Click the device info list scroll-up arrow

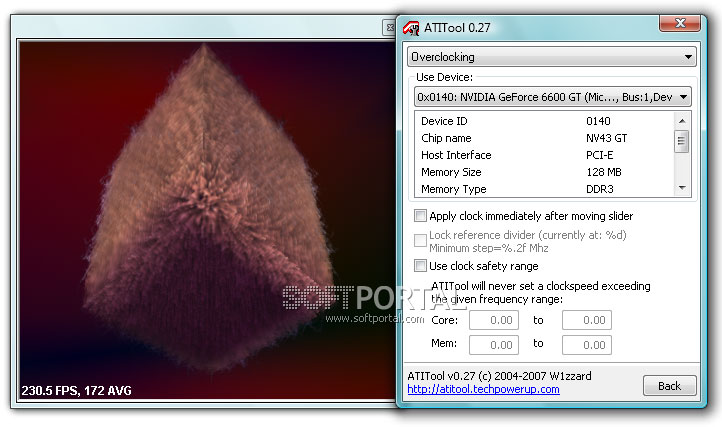point(682,121)
